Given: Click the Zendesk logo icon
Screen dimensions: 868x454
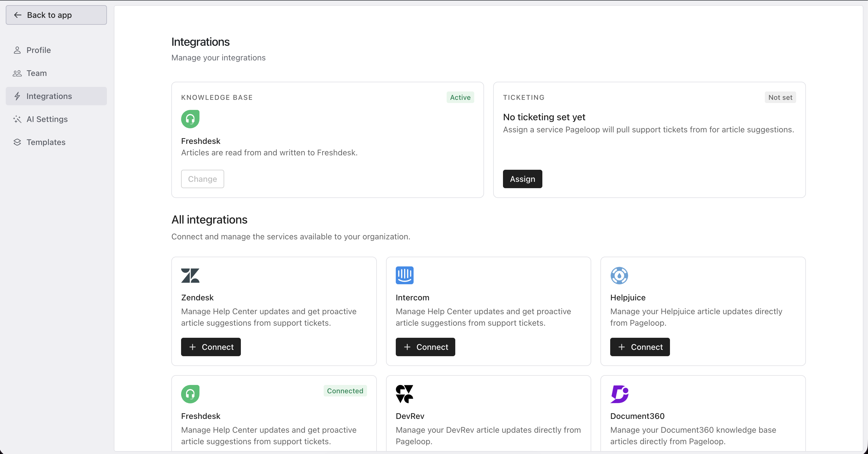Looking at the screenshot, I should click(x=190, y=275).
